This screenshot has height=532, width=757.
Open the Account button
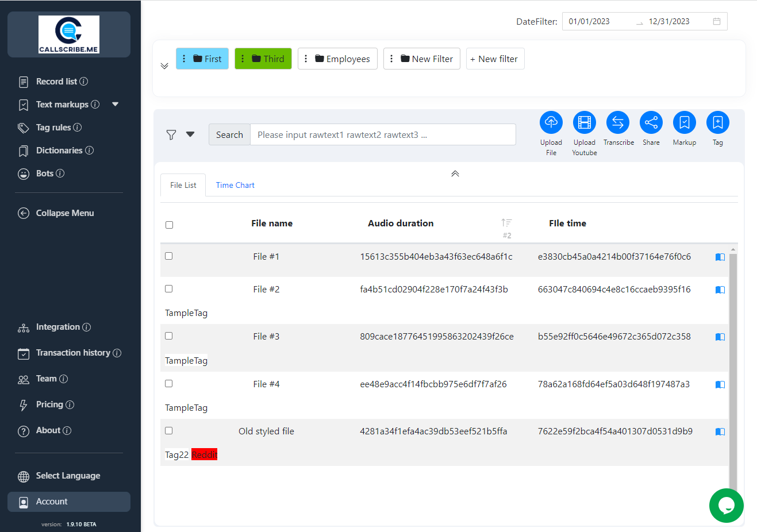tap(69, 502)
